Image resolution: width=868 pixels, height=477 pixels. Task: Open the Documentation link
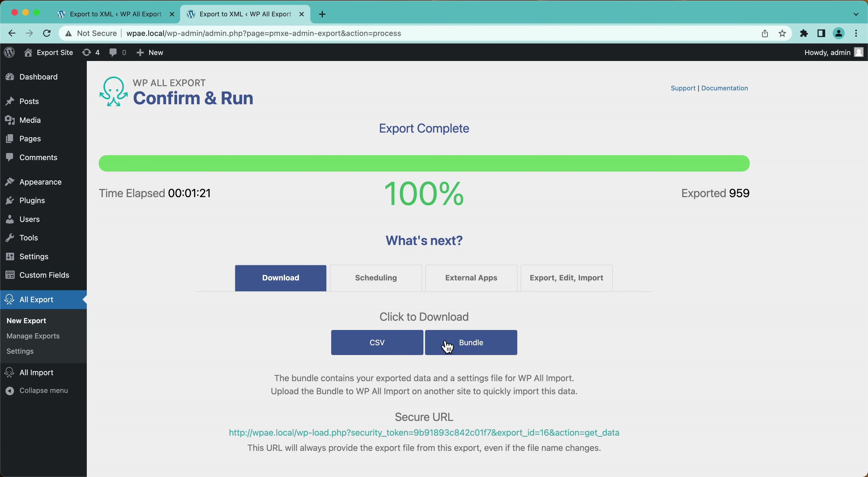pos(725,88)
